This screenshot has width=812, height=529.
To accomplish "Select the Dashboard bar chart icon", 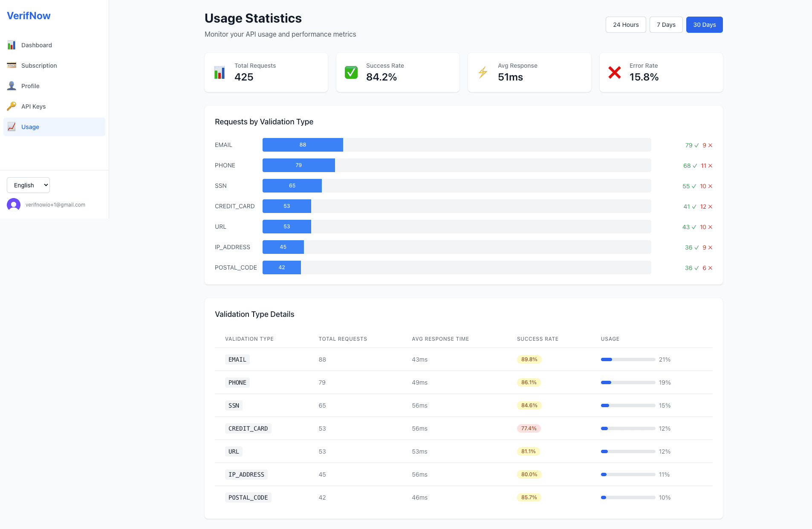I will coord(12,45).
